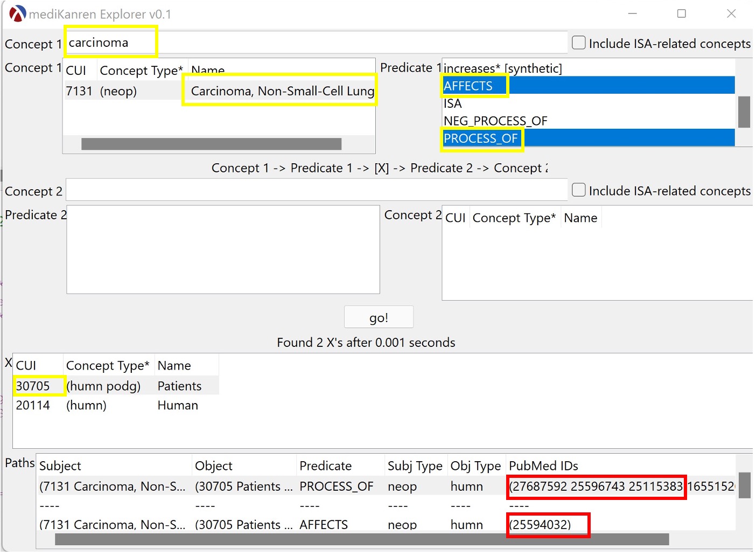Select the Patients row in X results
The width and height of the screenshot is (756, 556).
point(179,386)
